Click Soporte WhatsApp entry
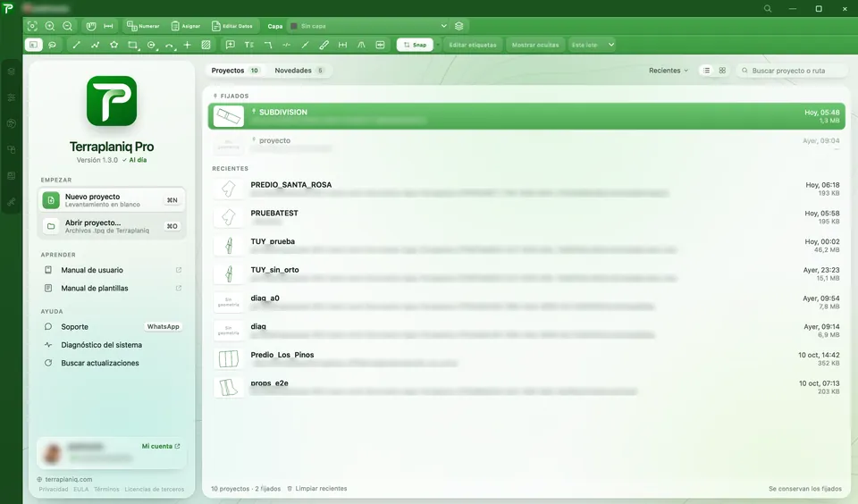 [x=113, y=327]
